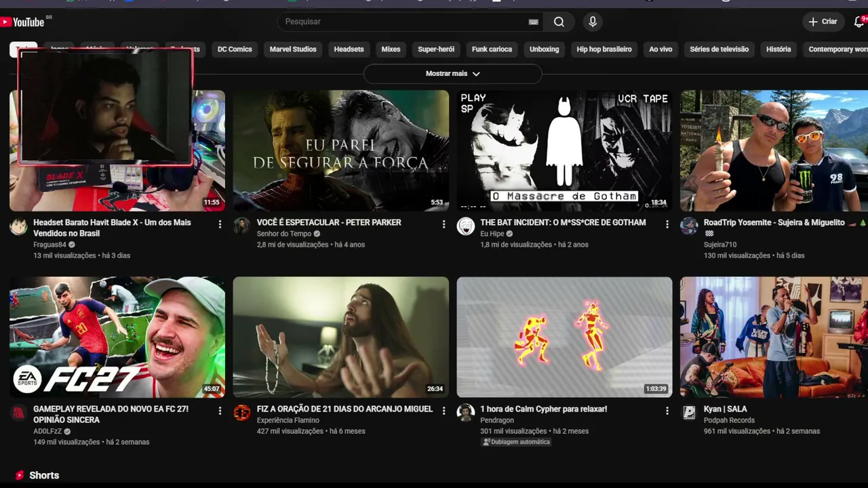Open title 'GAMEPLAY REVELADA DO NOVO EA FC 27!'
Screen dimensions: 868x488
pos(111,414)
